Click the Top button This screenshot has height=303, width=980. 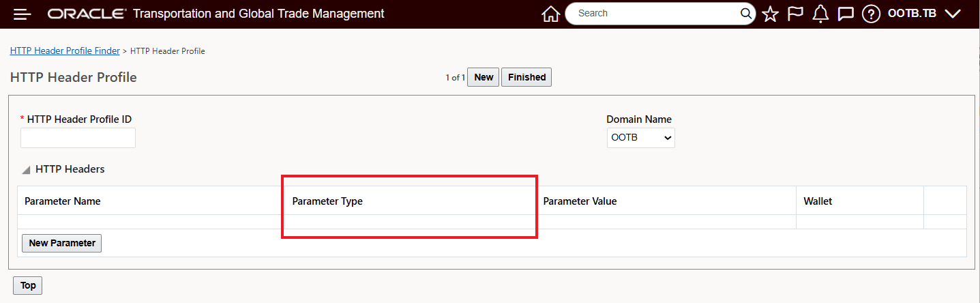(x=28, y=285)
